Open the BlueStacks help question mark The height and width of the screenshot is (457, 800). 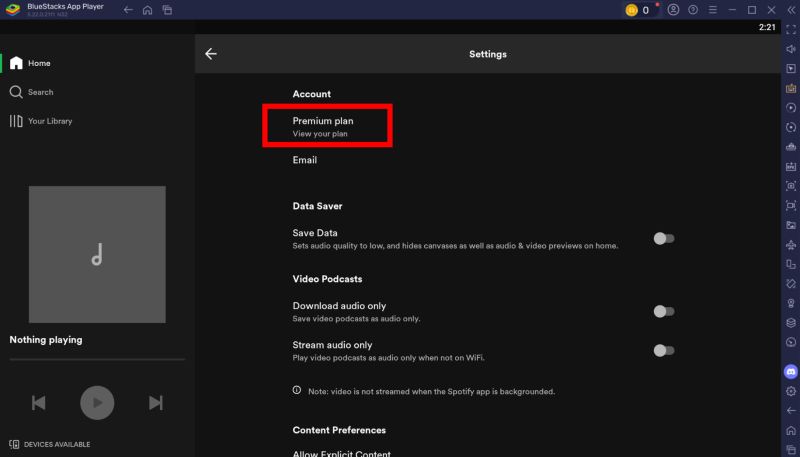[x=693, y=10]
